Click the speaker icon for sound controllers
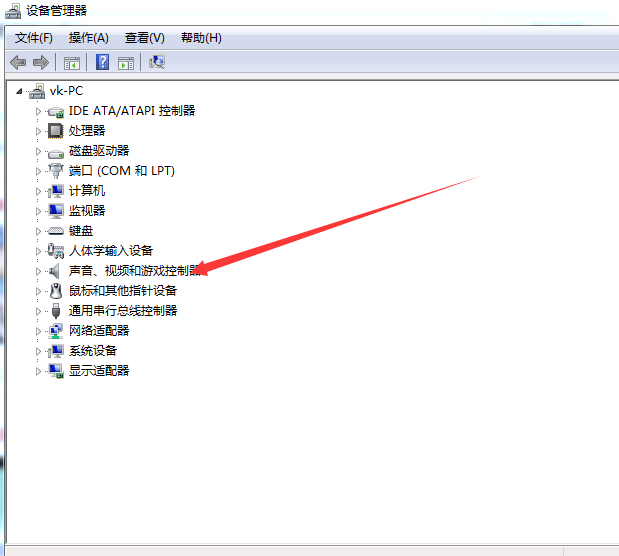Screen dimensions: 619x556 (54, 271)
